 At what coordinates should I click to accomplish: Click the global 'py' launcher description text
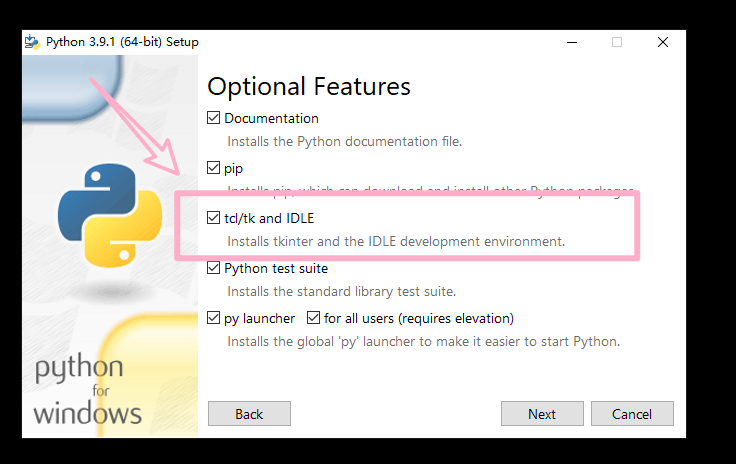coord(423,342)
